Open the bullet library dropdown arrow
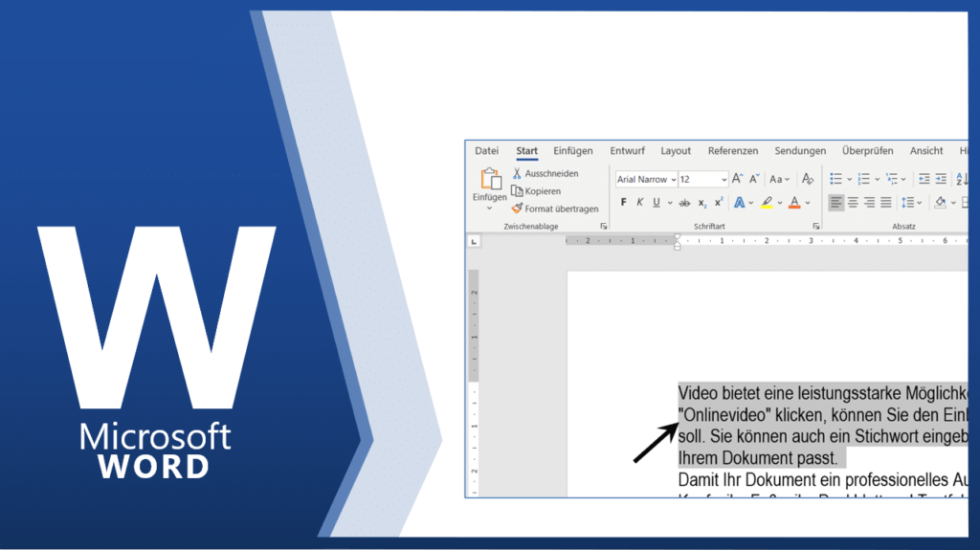This screenshot has height=550, width=980. [x=850, y=180]
